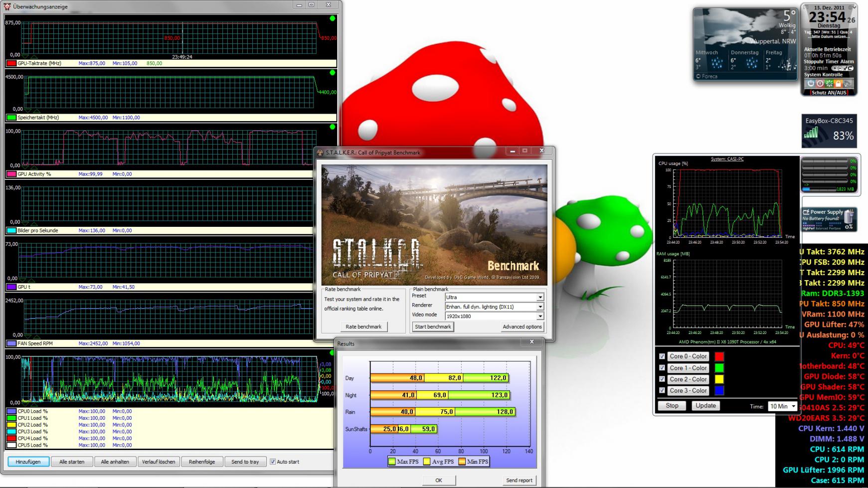Click the down triangle under the GPU-Taktrate graph
Screen dimensions: 868x488
(x=26, y=56)
